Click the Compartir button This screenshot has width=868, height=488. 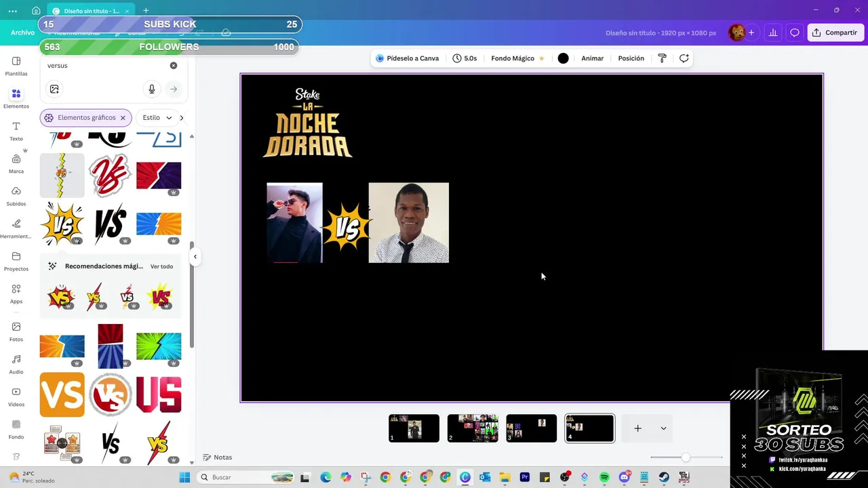click(835, 33)
